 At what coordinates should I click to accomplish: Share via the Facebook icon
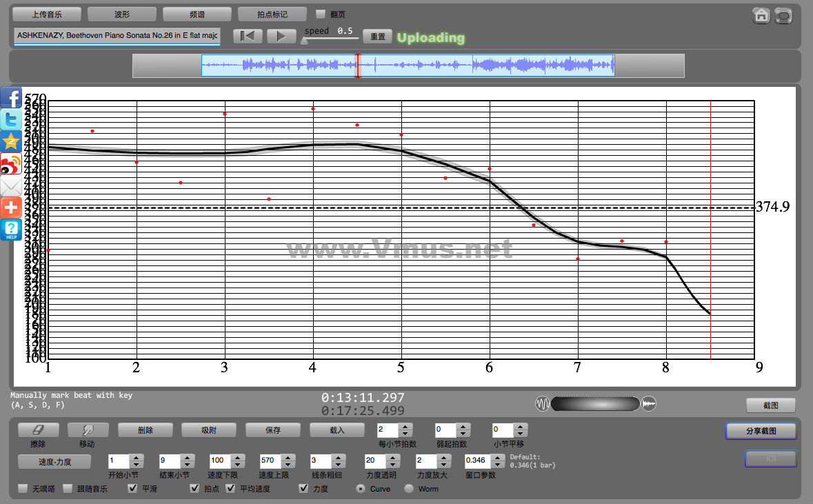point(11,99)
